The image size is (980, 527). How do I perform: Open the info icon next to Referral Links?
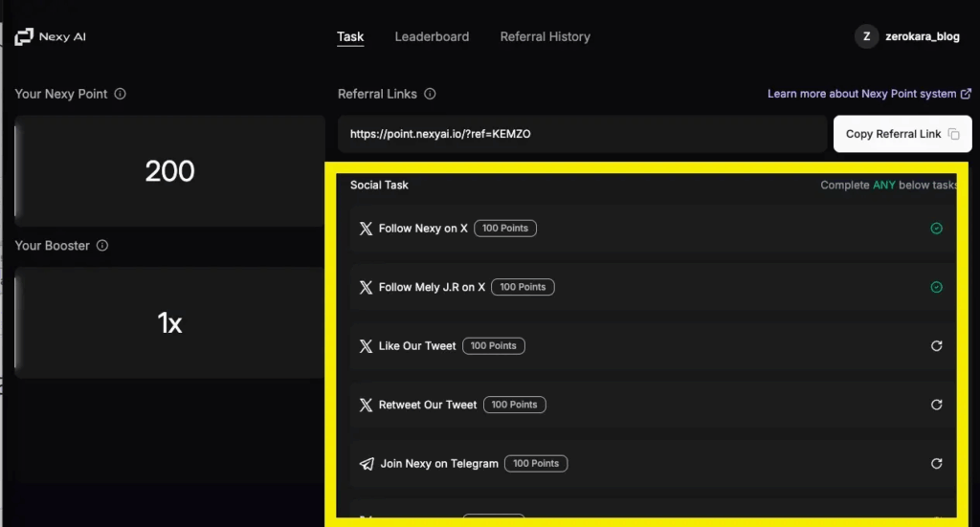point(430,94)
